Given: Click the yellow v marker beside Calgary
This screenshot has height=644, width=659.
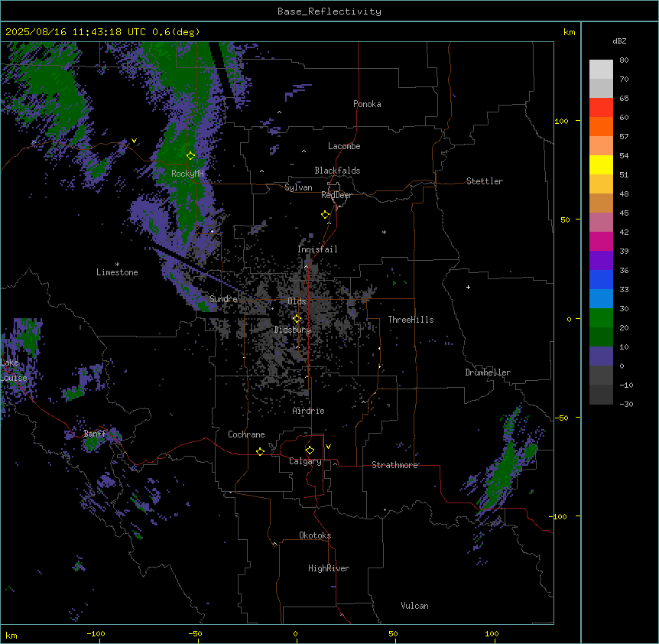Looking at the screenshot, I should point(328,447).
